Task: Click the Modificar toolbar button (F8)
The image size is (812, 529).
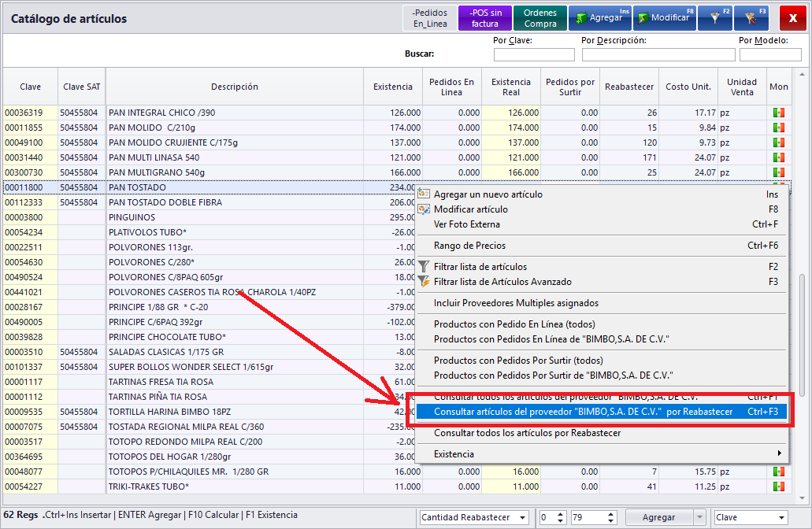Action: tap(664, 17)
